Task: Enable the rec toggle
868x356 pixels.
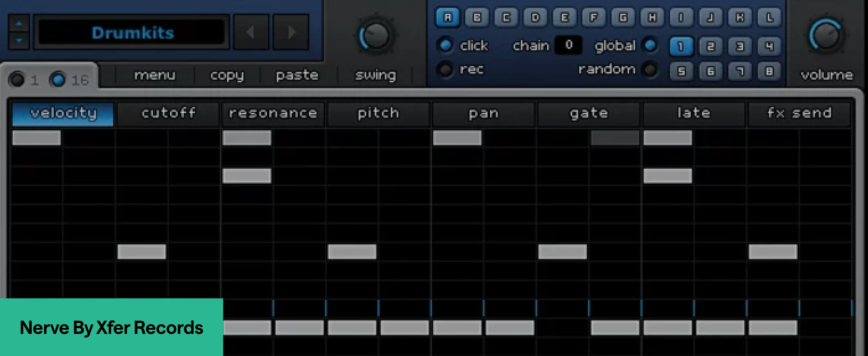Action: click(x=446, y=70)
